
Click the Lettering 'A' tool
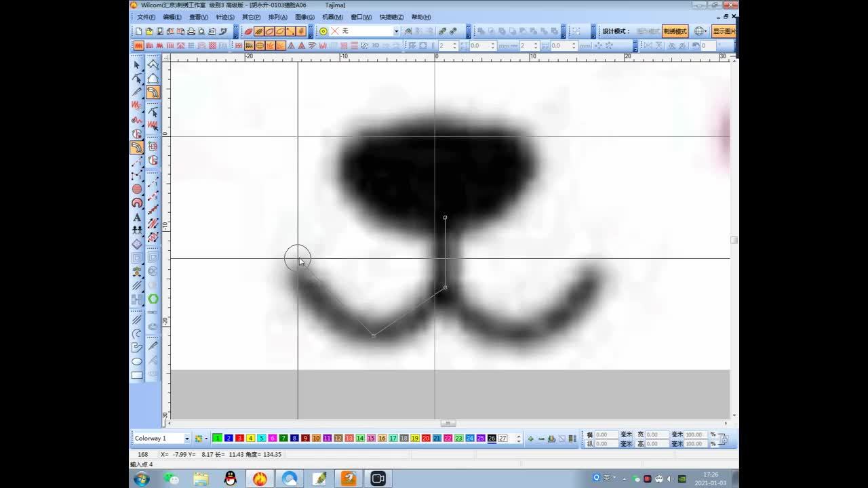coord(137,217)
